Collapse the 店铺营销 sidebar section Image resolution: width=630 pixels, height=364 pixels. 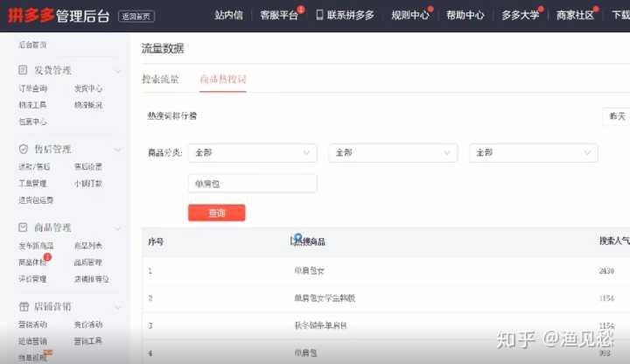point(118,308)
